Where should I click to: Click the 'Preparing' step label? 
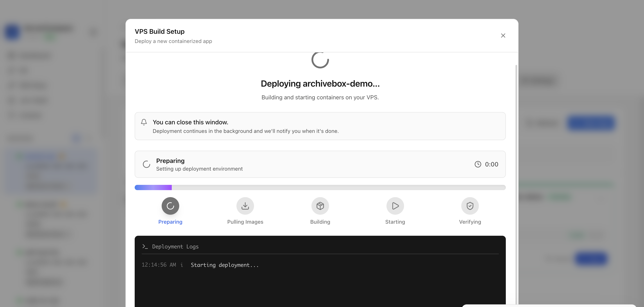click(x=170, y=222)
